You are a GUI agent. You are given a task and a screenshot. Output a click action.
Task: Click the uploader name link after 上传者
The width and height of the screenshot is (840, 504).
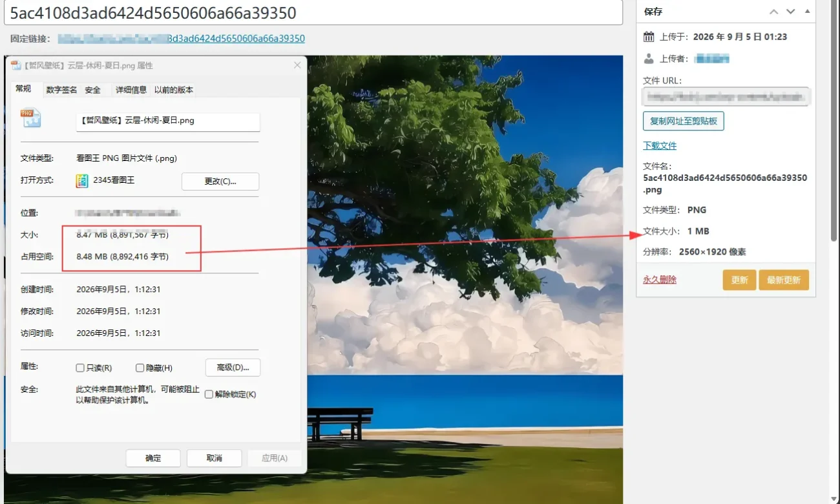pos(711,59)
